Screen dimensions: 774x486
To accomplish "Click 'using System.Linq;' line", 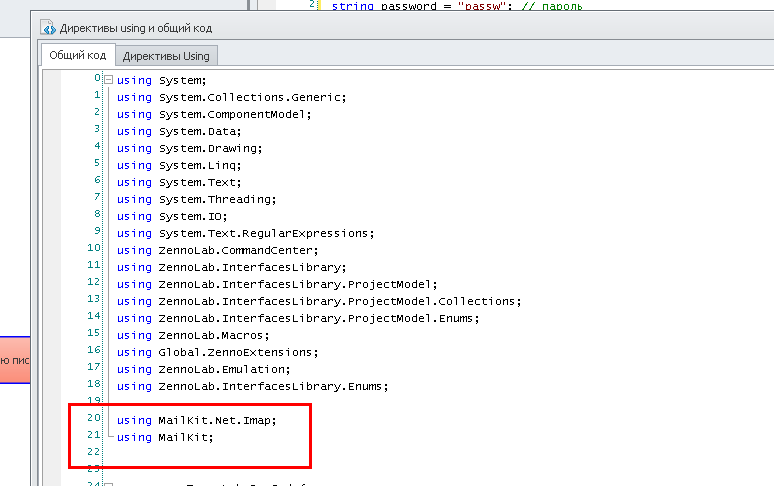I will point(179,165).
